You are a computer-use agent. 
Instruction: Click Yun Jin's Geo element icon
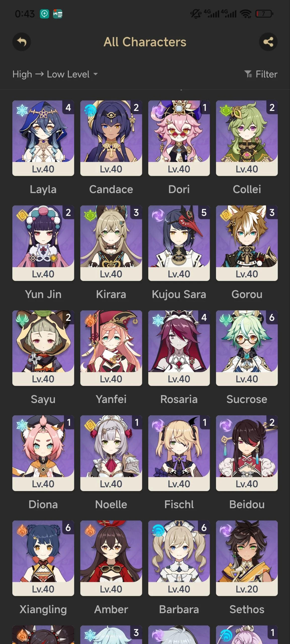pos(22,215)
